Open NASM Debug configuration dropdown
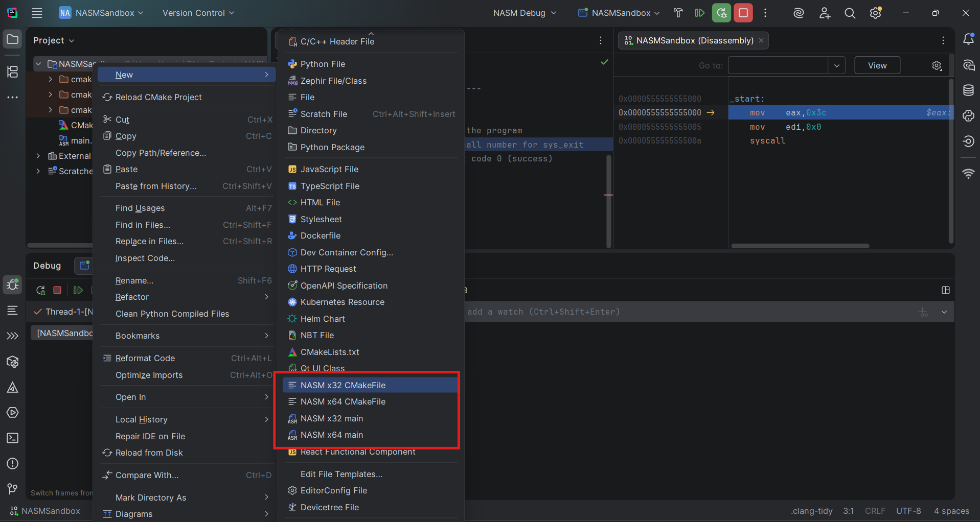This screenshot has width=980, height=522. coord(525,13)
